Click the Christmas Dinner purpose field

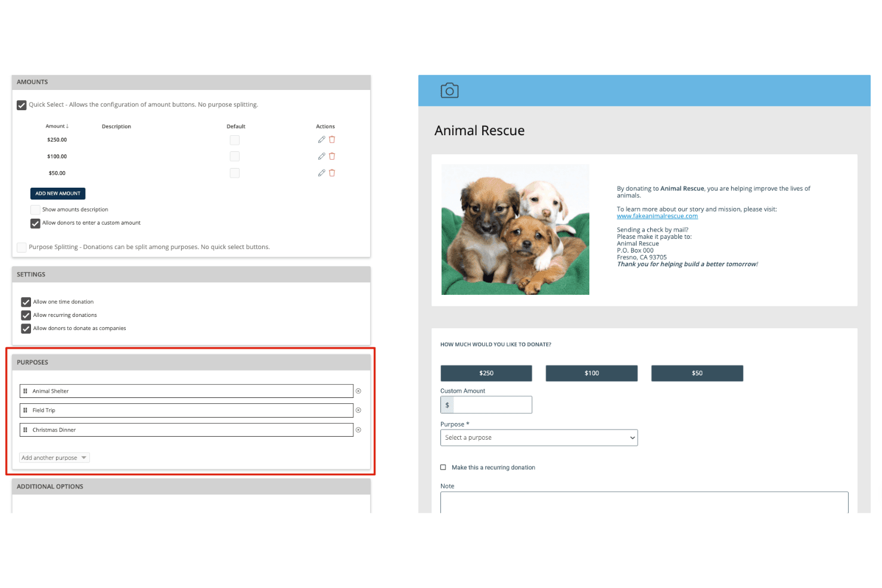(187, 430)
